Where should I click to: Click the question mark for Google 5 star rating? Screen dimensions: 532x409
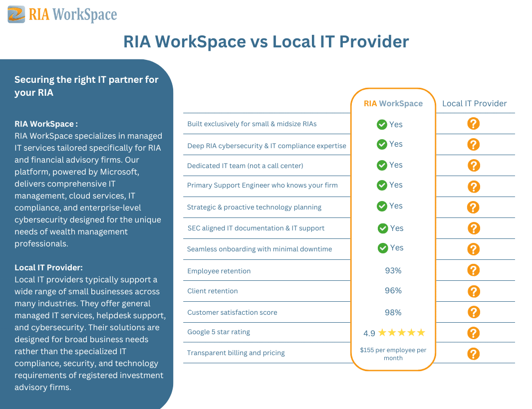tap(473, 333)
